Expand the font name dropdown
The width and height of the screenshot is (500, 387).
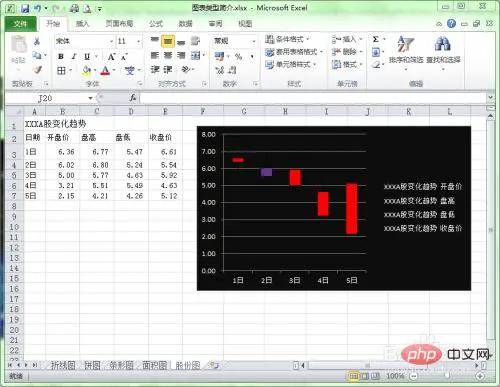coord(112,41)
